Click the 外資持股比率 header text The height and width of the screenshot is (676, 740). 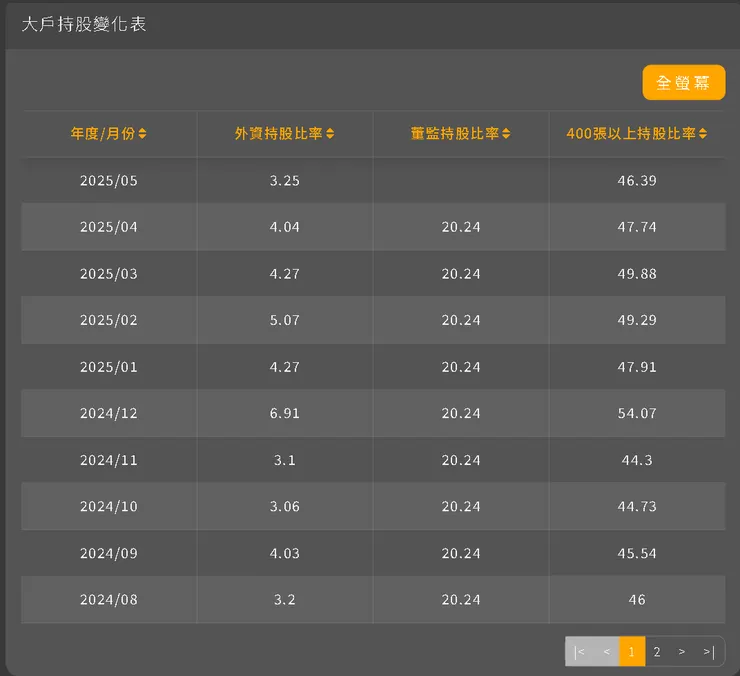279,134
